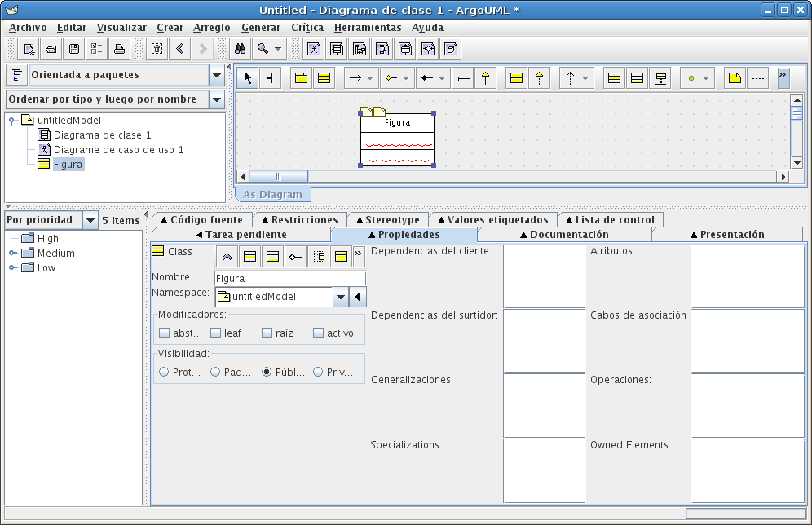
Task: Select the Public visibility radio button
Action: pos(266,372)
